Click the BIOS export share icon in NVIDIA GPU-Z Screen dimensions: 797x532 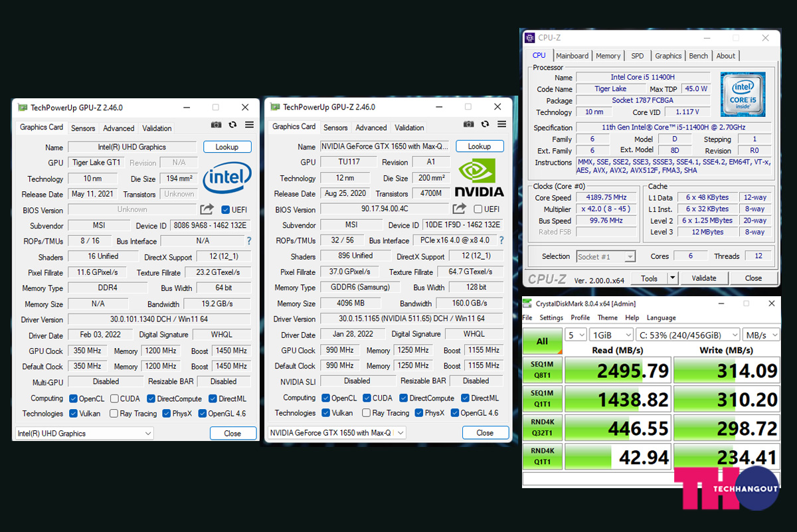coord(459,209)
